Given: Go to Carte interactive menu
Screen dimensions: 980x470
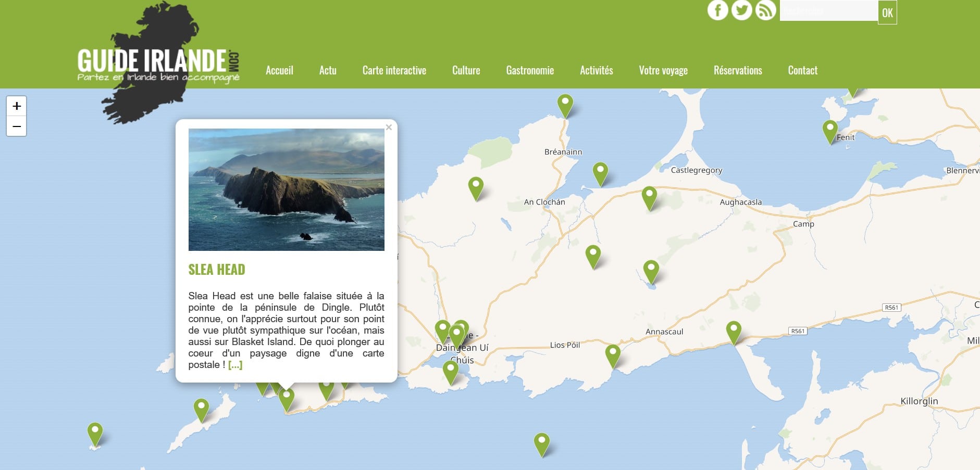Looking at the screenshot, I should pyautogui.click(x=394, y=71).
